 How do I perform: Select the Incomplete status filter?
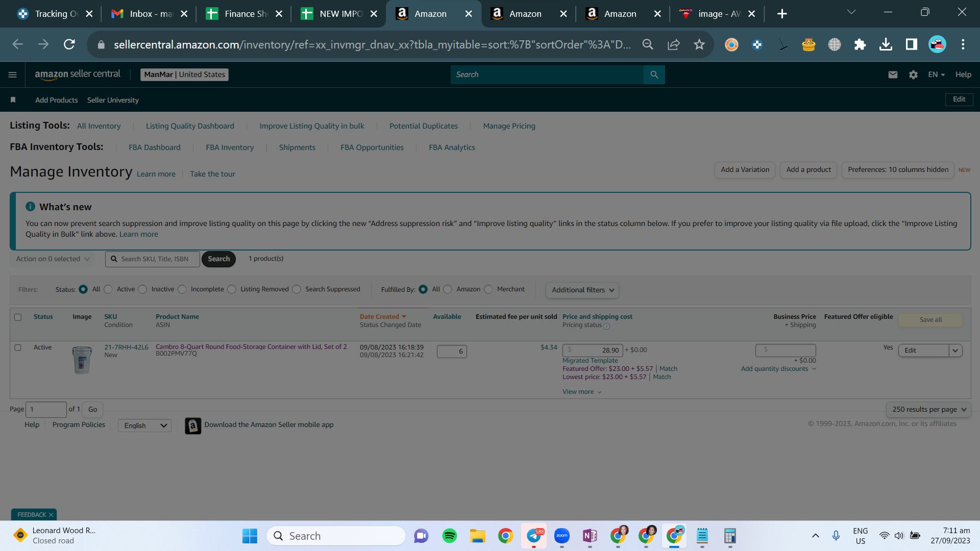[x=182, y=289]
